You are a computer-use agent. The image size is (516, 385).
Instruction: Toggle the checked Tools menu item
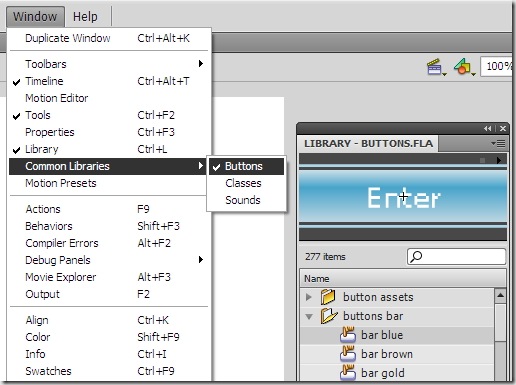109,115
